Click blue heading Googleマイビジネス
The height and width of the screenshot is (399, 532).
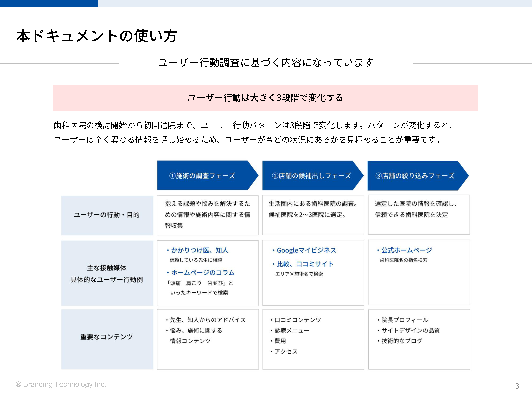coord(304,250)
